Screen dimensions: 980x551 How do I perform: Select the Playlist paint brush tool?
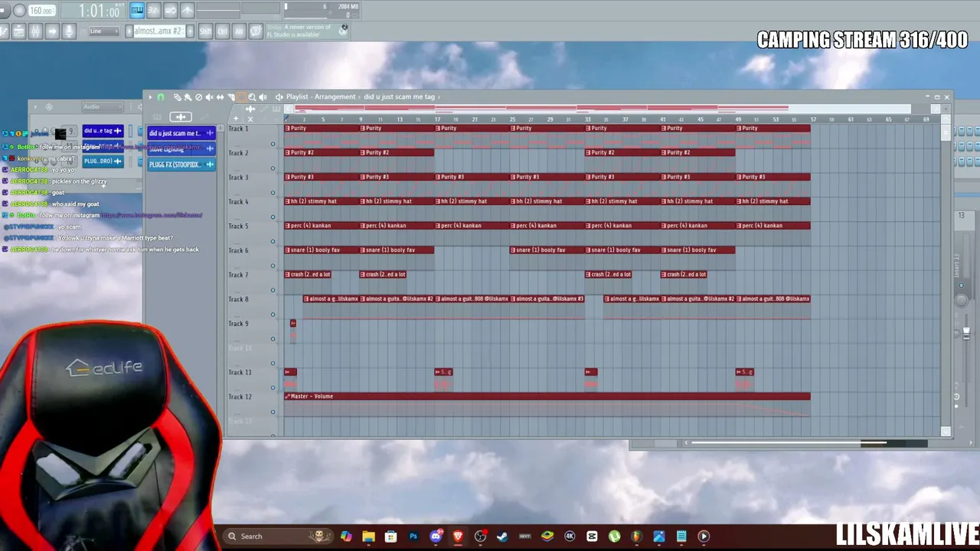pos(188,97)
